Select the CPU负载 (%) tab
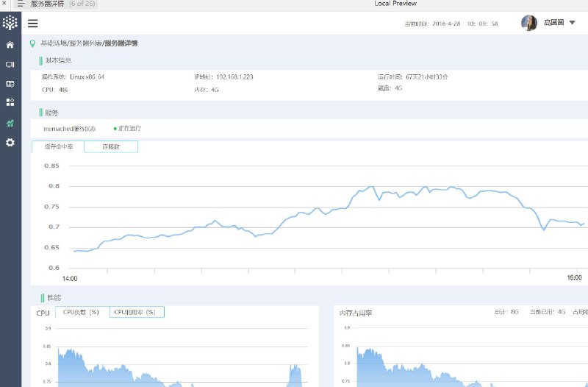 pos(82,312)
